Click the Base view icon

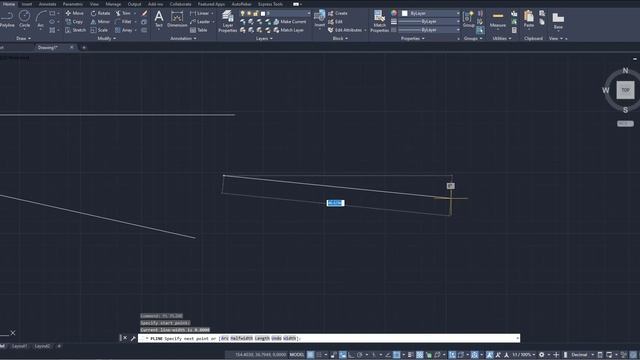(558, 20)
